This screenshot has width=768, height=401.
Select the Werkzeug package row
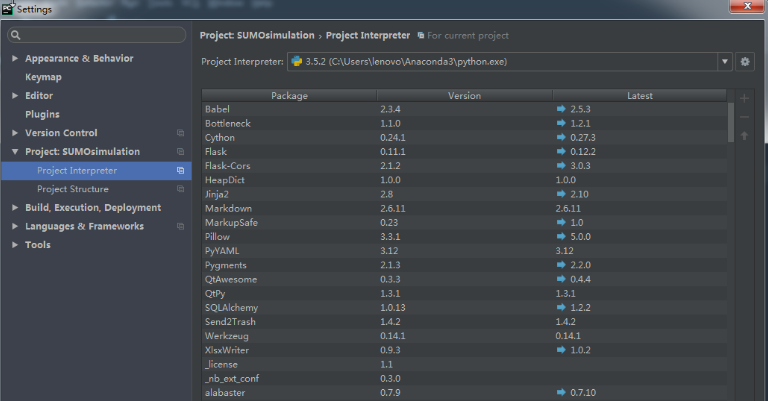pos(464,336)
